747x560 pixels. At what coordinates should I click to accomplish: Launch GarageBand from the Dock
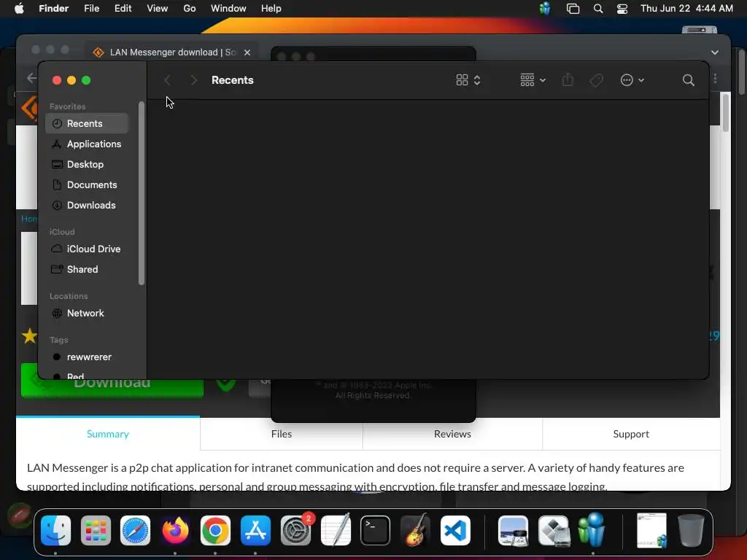click(x=415, y=531)
